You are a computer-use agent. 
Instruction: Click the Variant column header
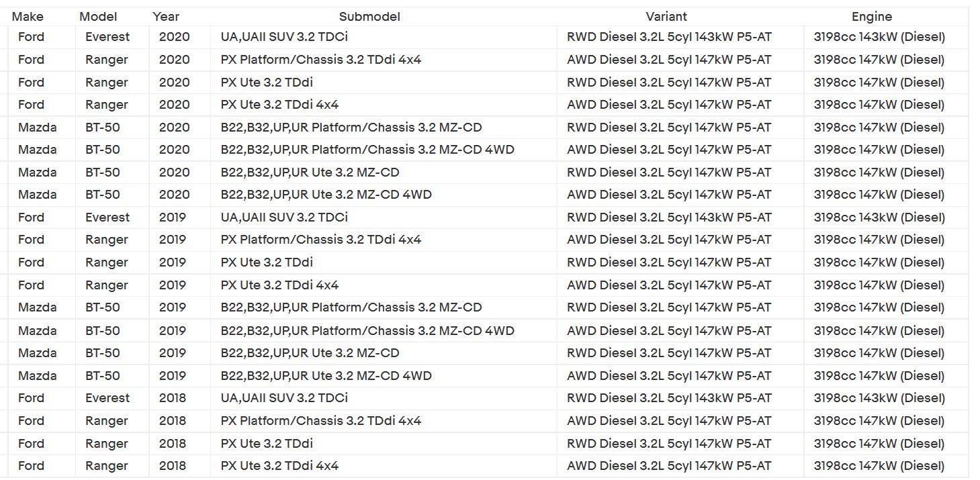[666, 17]
